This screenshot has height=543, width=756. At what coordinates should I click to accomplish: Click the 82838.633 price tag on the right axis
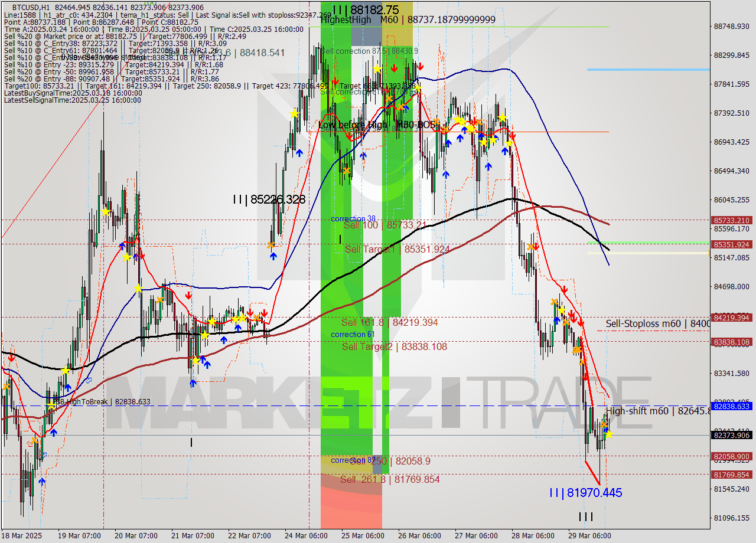click(732, 407)
